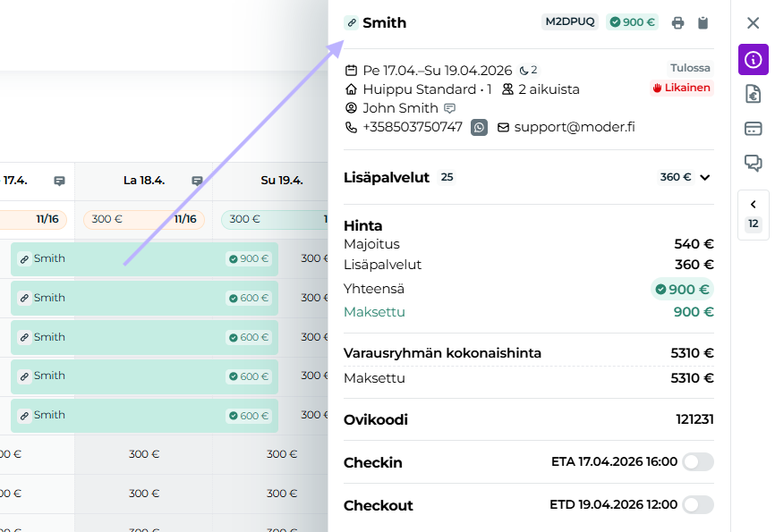Open the comment icon on La 18.4. column
The image size is (775, 532).
197,181
